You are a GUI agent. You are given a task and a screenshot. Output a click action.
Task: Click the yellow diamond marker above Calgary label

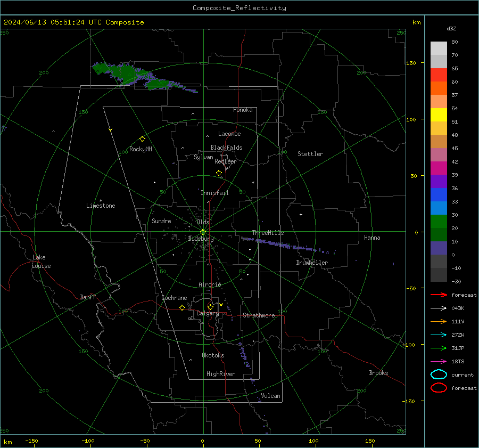[x=210, y=307]
